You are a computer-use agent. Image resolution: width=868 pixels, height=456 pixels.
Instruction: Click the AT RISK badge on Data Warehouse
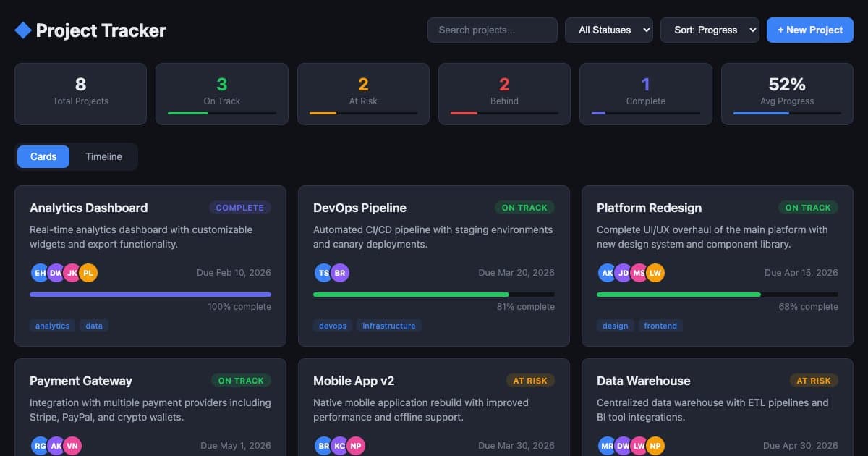814,381
